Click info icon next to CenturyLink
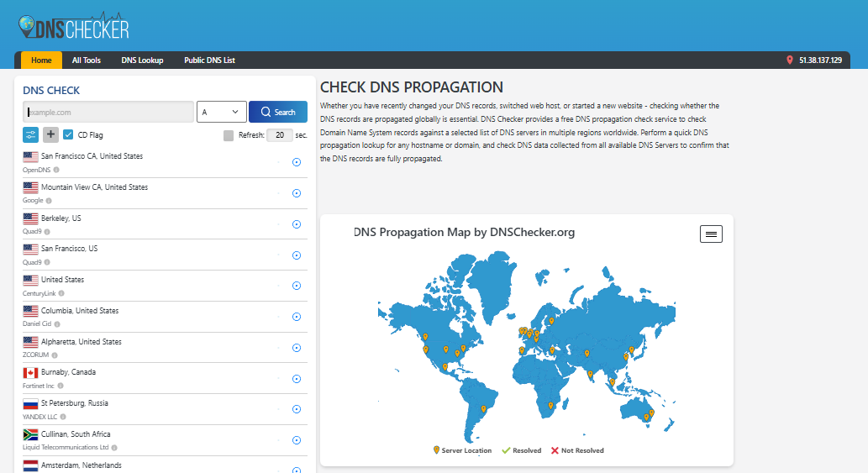868x473 pixels. [x=61, y=293]
